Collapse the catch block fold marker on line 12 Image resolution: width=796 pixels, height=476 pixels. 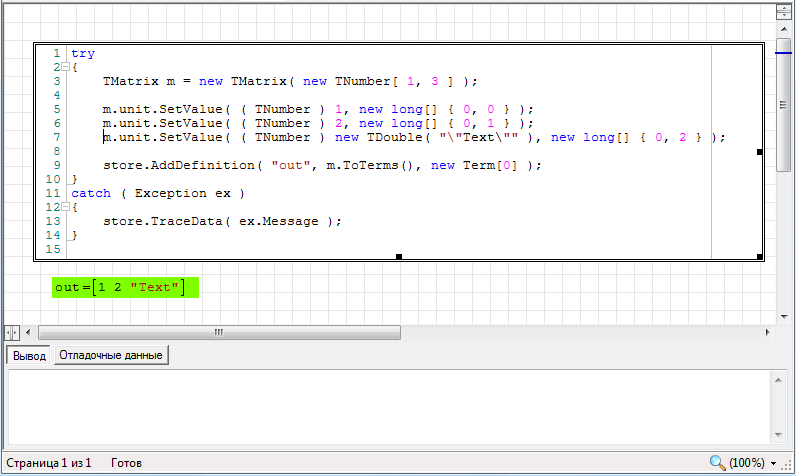[x=65, y=207]
